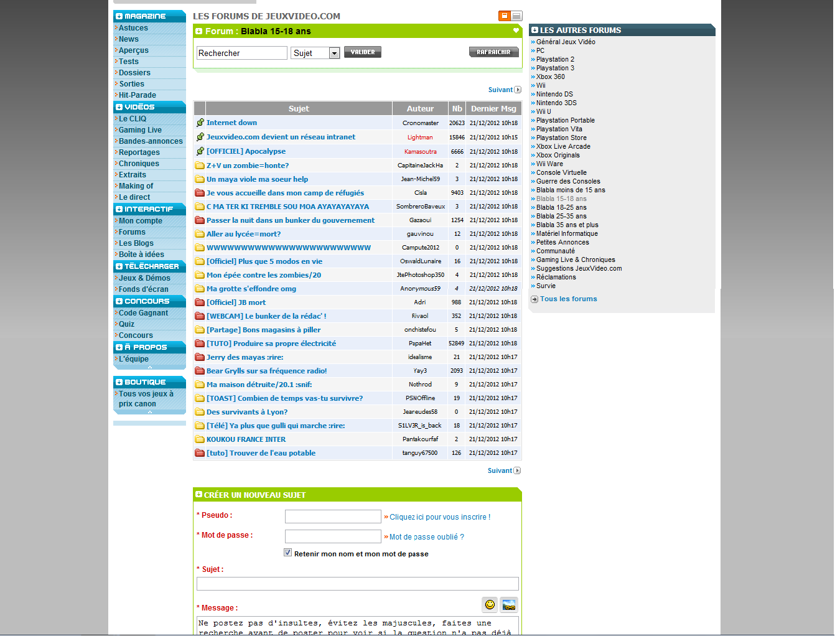The width and height of the screenshot is (840, 636).
Task: Click the bottom Suivant arrow icon
Action: tap(517, 470)
